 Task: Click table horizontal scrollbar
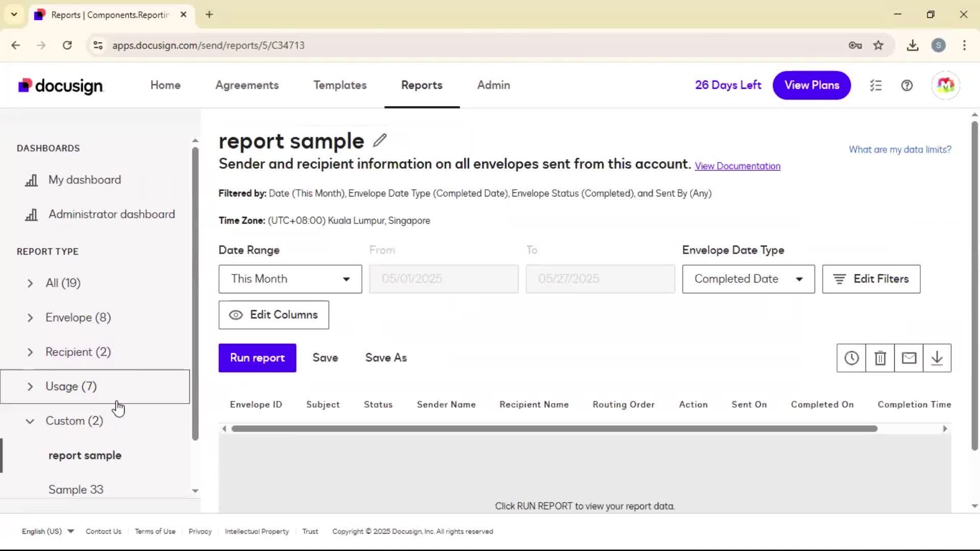[554, 429]
